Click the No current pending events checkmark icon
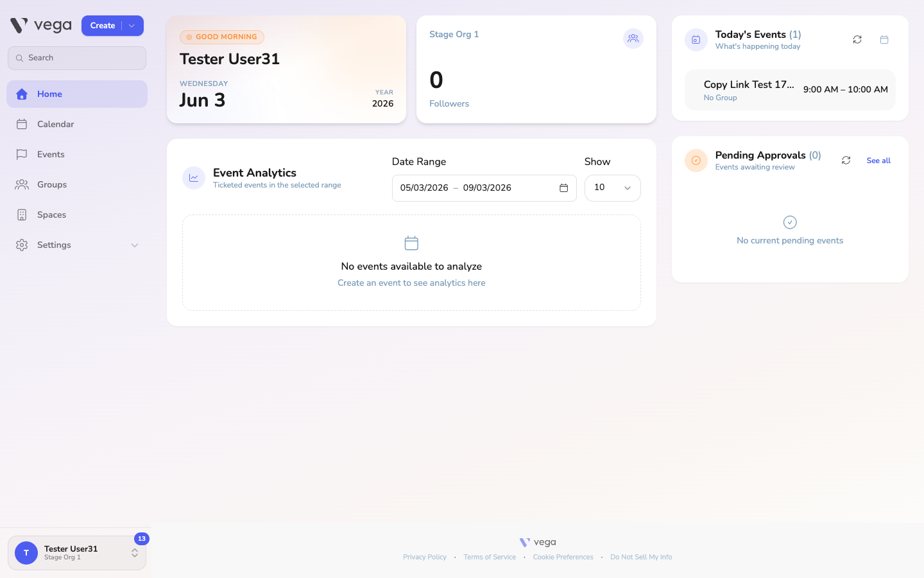 coord(790,222)
